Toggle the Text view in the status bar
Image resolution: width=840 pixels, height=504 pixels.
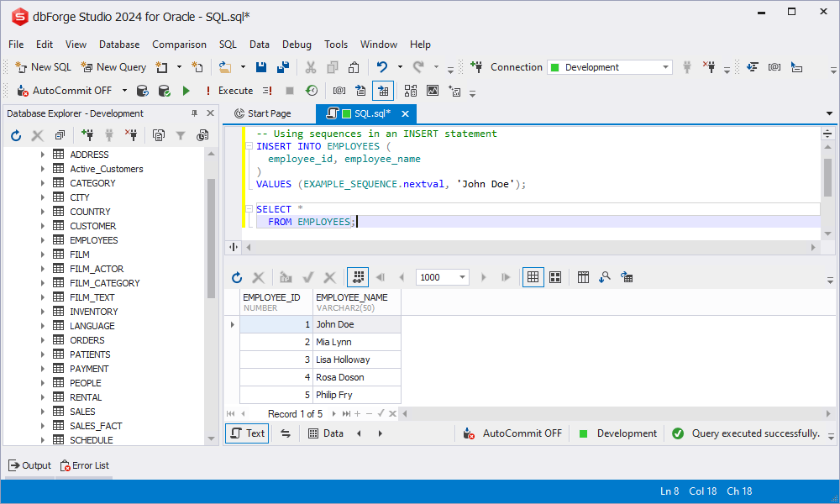click(246, 433)
